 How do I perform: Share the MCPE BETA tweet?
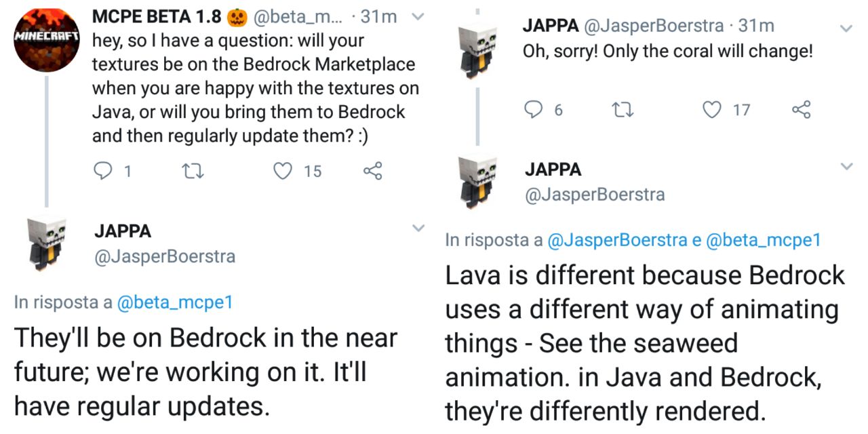373,171
